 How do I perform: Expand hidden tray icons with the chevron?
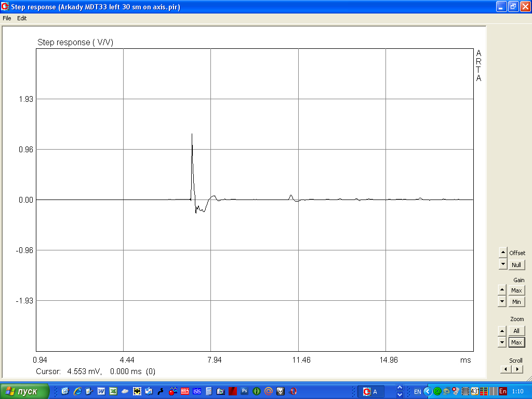tap(428, 392)
